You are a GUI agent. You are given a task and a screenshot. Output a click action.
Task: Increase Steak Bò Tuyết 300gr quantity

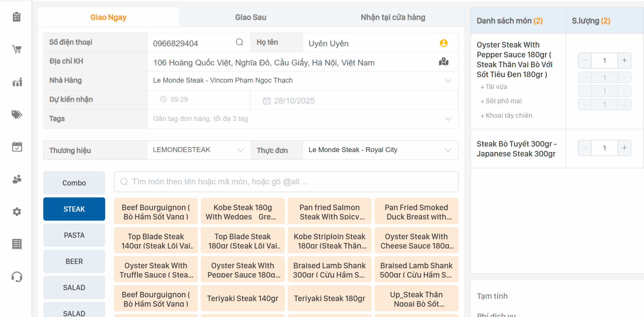(x=624, y=148)
